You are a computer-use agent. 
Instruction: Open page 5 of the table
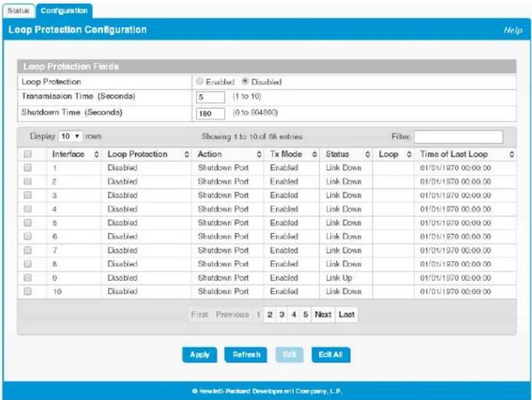click(306, 314)
